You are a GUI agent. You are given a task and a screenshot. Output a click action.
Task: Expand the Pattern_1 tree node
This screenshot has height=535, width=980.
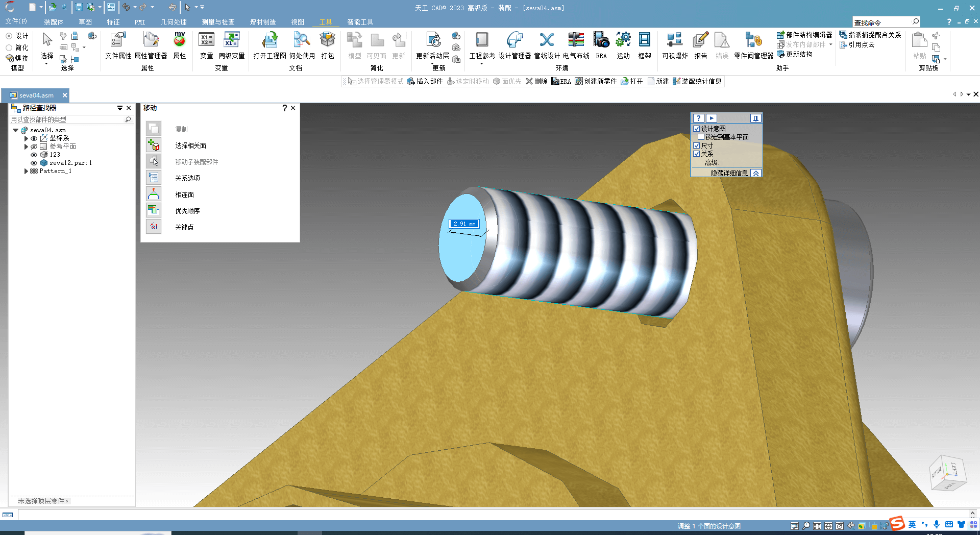(26, 171)
